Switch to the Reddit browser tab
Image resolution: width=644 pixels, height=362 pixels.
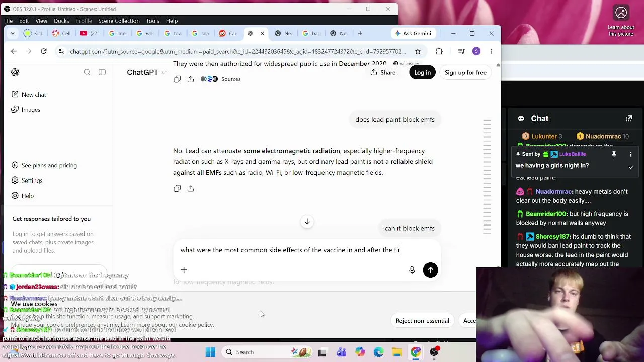click(228, 33)
